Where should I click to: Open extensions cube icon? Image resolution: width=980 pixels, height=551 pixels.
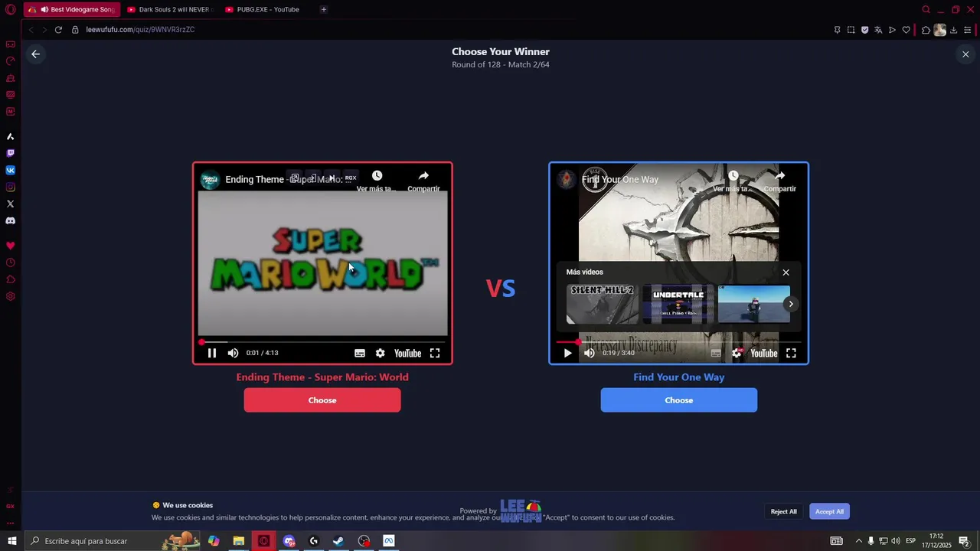click(x=926, y=30)
